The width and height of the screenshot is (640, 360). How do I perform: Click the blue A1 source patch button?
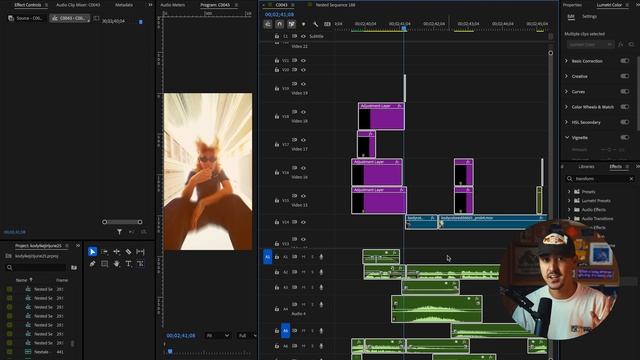tap(267, 257)
